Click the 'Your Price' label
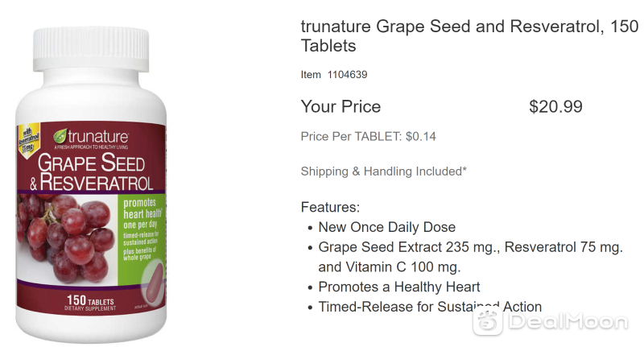644x347 pixels. (341, 107)
